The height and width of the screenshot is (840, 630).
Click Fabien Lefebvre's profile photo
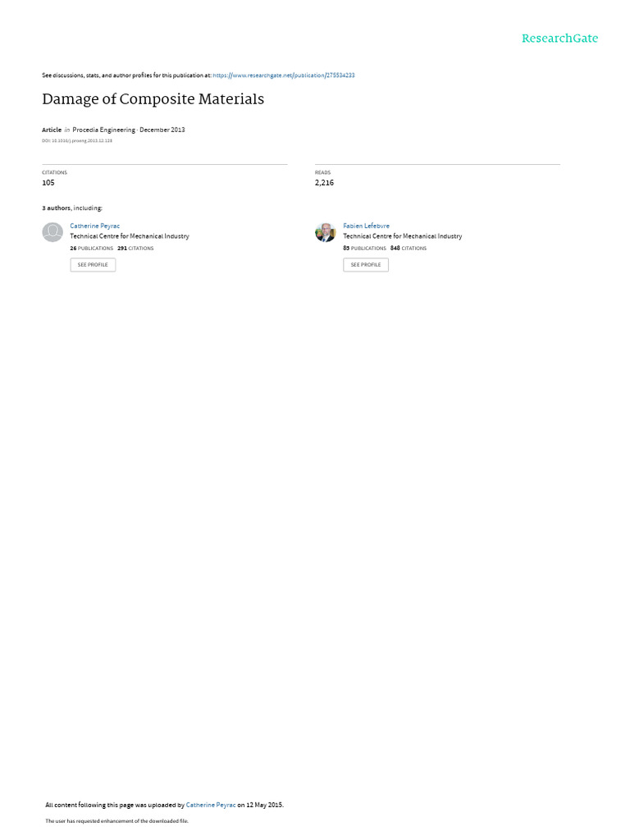(x=325, y=232)
